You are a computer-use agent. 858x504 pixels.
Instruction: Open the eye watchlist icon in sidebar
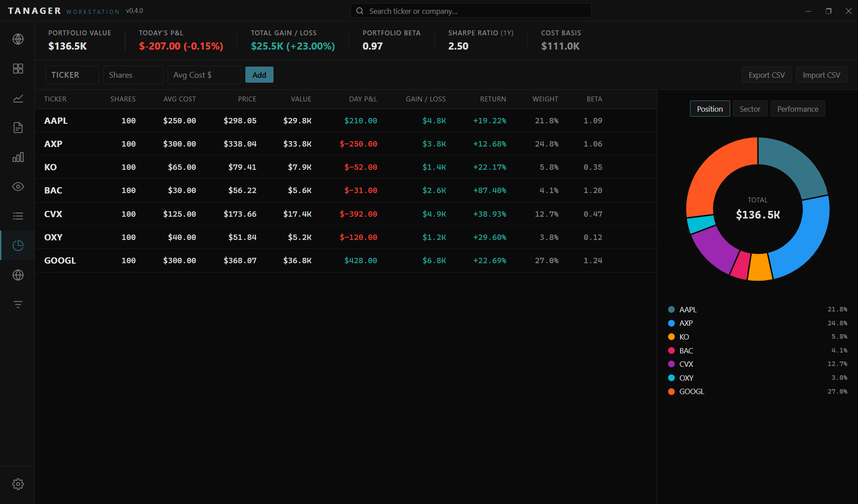click(x=18, y=187)
